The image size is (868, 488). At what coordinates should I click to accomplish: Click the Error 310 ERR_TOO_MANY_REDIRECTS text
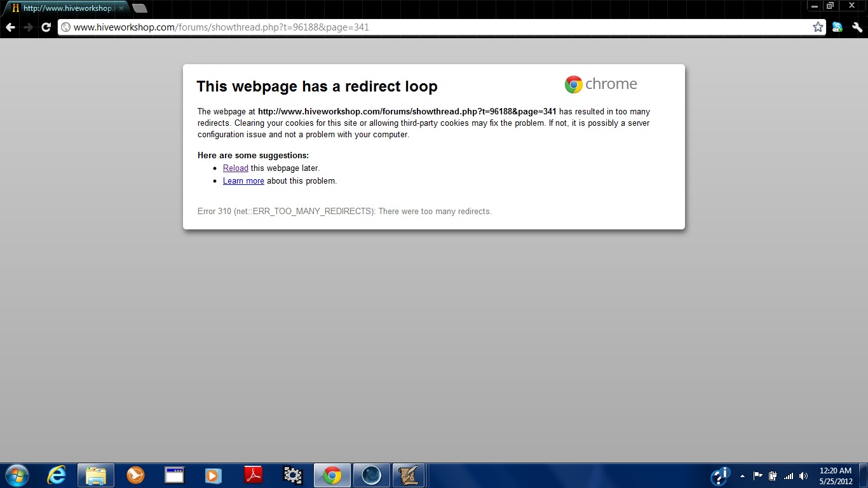tap(344, 212)
